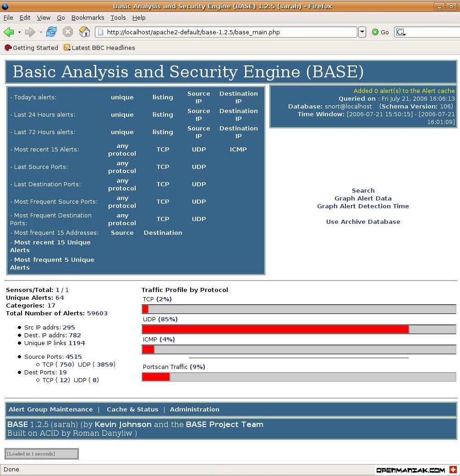Open the Edit menu

click(25, 17)
